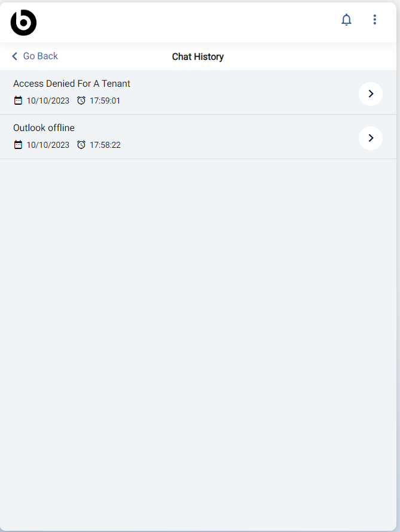Click the black circular app logo
This screenshot has height=532, width=400.
23,23
